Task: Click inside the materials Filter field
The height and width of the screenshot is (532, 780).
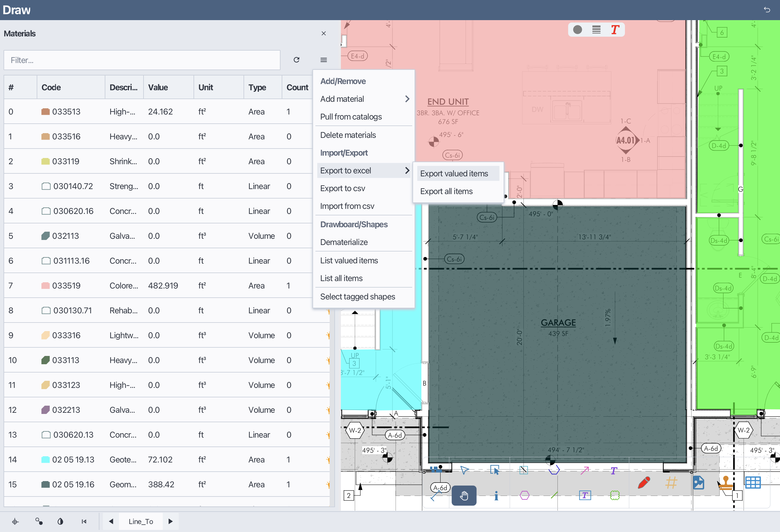Action: click(141, 60)
